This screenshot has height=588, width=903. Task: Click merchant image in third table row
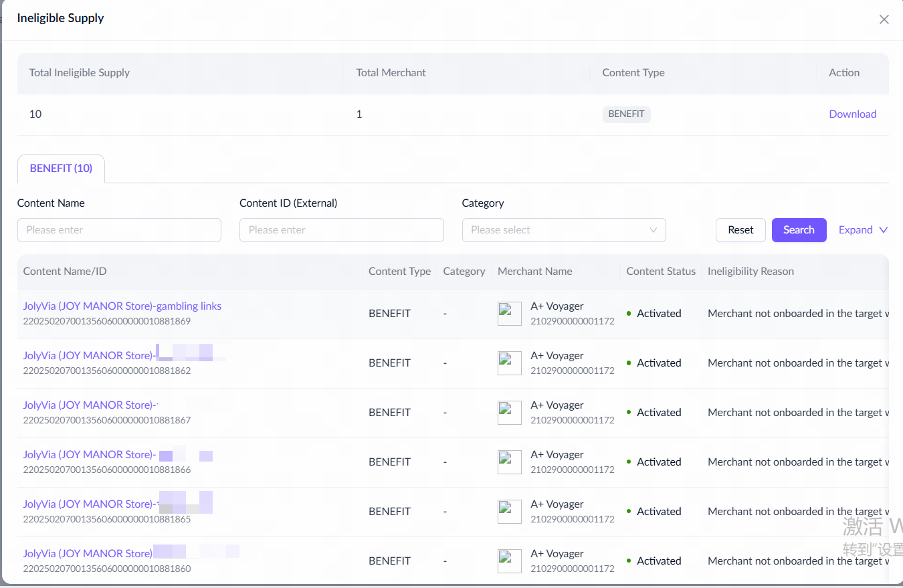pyautogui.click(x=509, y=413)
